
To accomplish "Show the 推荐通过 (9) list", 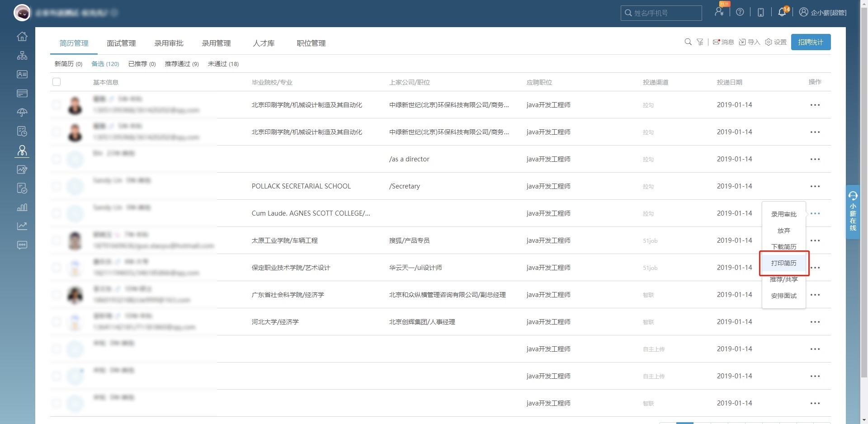I will [x=182, y=64].
